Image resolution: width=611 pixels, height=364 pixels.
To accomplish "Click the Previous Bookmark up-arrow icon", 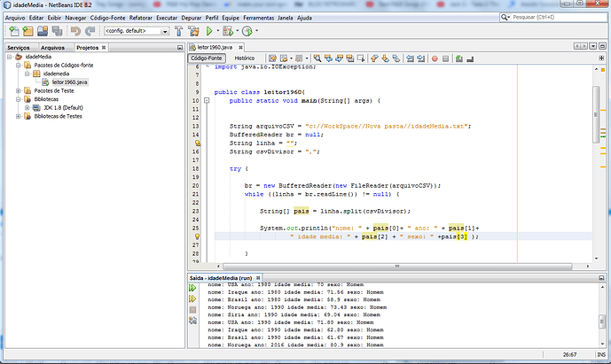I will pos(374,58).
